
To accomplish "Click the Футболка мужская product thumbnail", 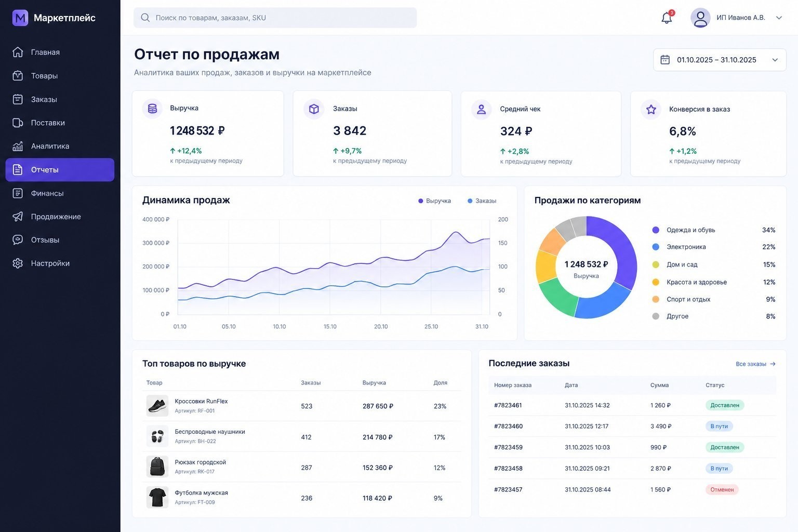I will click(x=157, y=497).
